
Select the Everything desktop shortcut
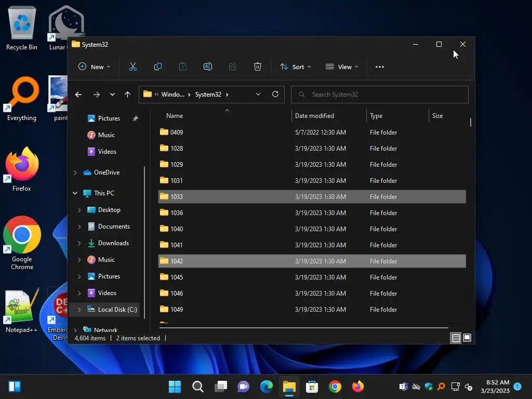[x=22, y=99]
